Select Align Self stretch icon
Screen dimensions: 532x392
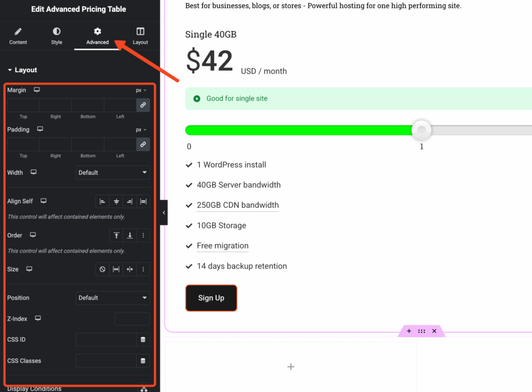[143, 201]
